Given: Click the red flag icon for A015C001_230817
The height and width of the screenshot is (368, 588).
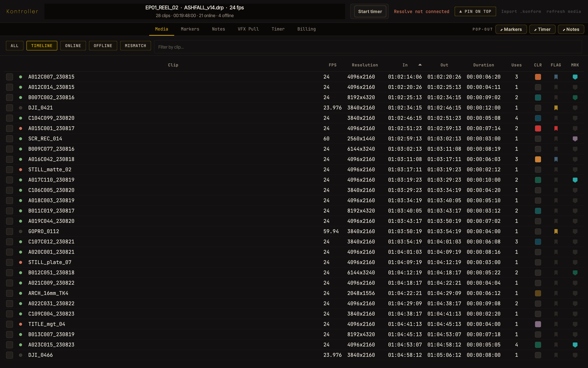Looking at the screenshot, I should [x=556, y=128].
